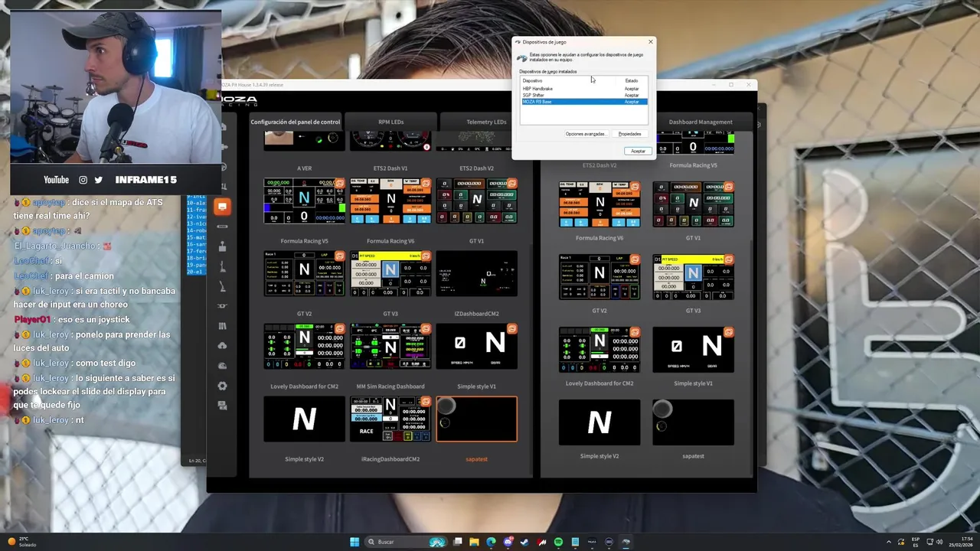Click the orange corner icon on GT V3 thumbnail, left panel

[426, 256]
